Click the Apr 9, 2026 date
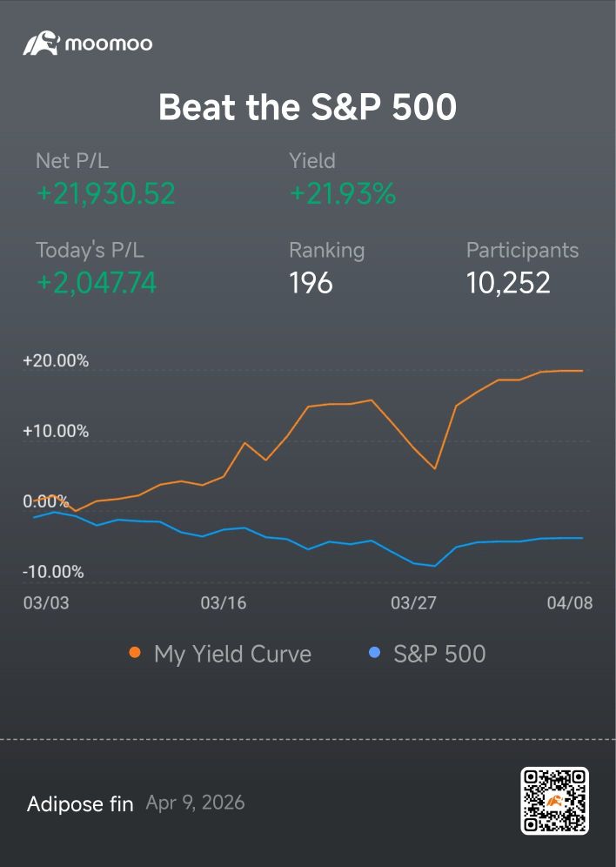The image size is (616, 867). click(195, 803)
